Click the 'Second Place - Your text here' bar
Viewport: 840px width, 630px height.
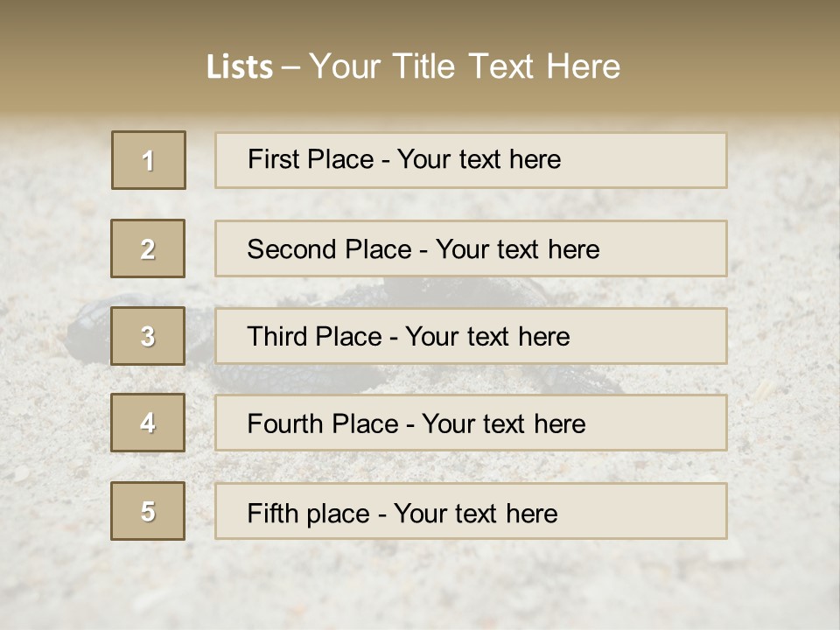471,248
